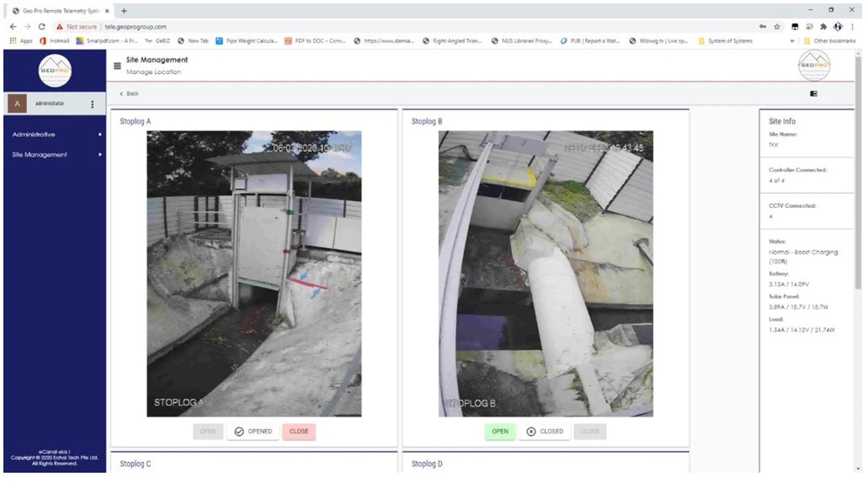Click CLOSE button for Stoplog A
Viewport: 868px width, 482px height.
coord(299,432)
